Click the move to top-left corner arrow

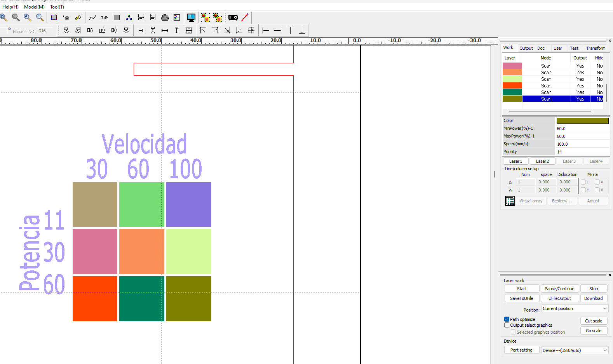click(203, 30)
